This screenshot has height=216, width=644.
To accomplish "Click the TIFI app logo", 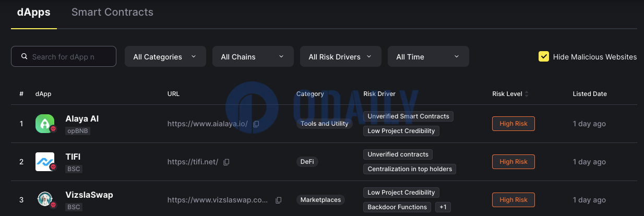I will tap(45, 162).
